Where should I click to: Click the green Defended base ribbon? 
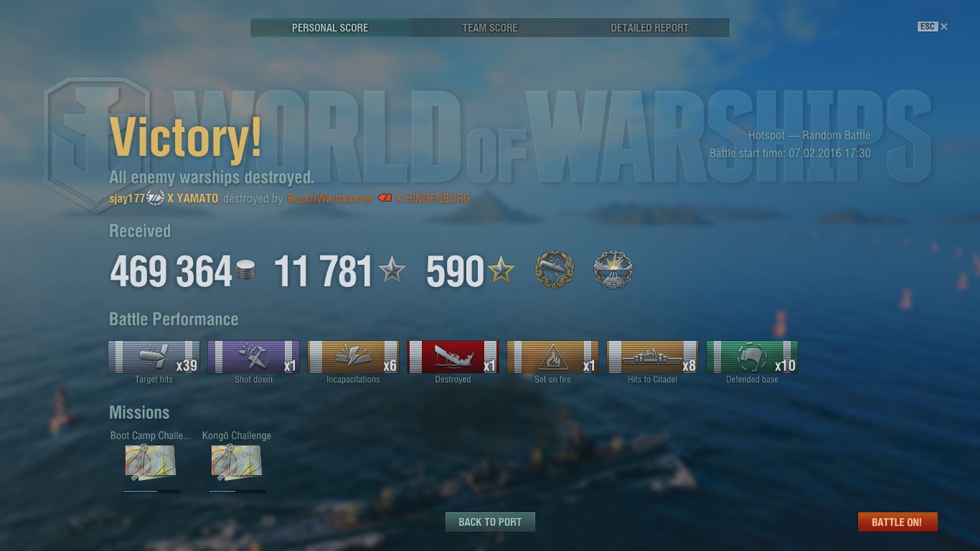(752, 357)
